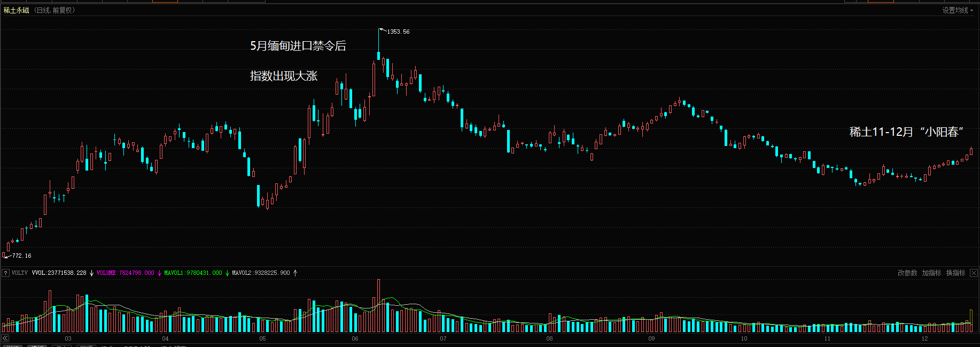
Task: Click 加指标 to add an indicator
Action: (x=931, y=273)
